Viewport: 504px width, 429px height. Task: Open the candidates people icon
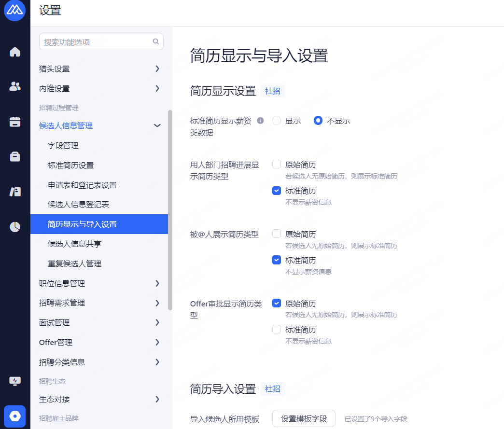pos(15,86)
